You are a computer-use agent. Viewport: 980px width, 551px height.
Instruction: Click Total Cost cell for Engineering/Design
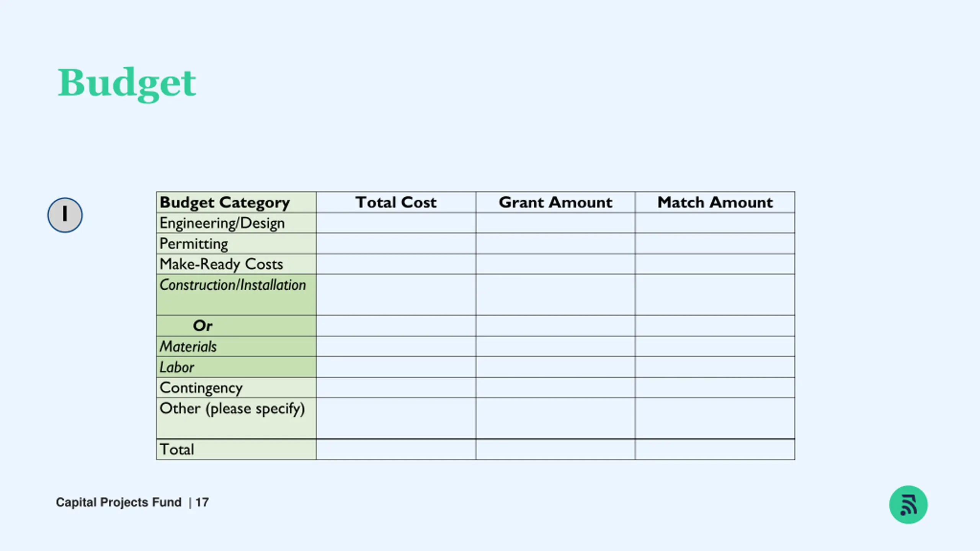pyautogui.click(x=396, y=223)
